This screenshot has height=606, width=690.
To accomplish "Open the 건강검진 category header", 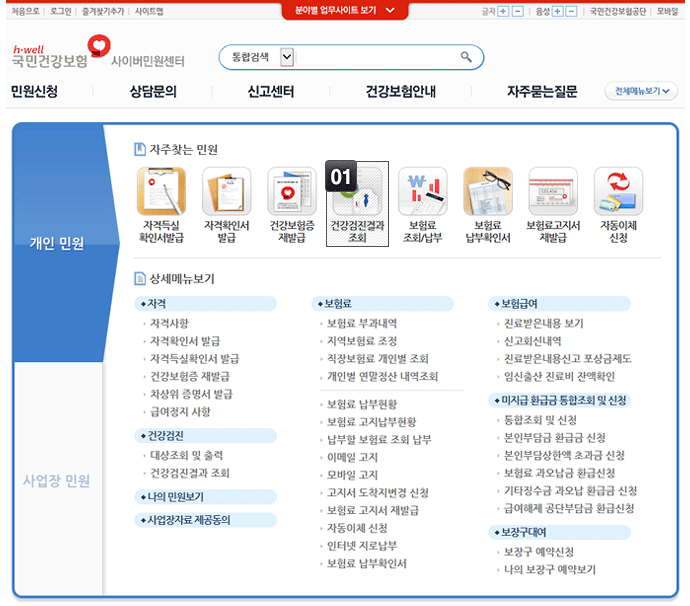I will coord(206,436).
